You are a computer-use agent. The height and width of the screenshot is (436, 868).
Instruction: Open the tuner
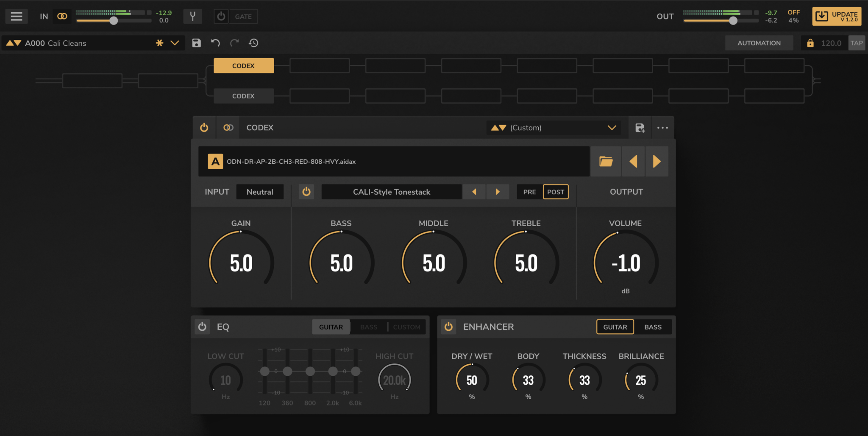(193, 16)
